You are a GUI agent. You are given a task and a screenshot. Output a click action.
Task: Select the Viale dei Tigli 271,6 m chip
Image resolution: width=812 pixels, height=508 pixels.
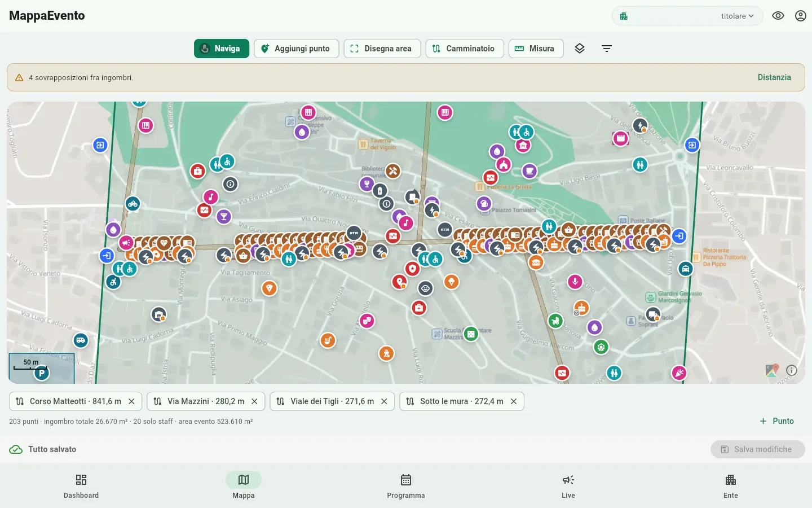[x=332, y=401]
